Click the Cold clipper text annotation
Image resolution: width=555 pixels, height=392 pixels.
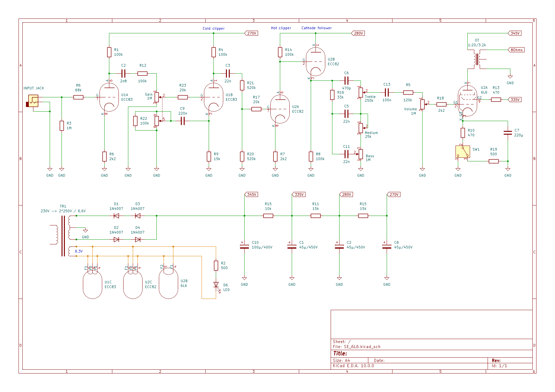tap(213, 28)
